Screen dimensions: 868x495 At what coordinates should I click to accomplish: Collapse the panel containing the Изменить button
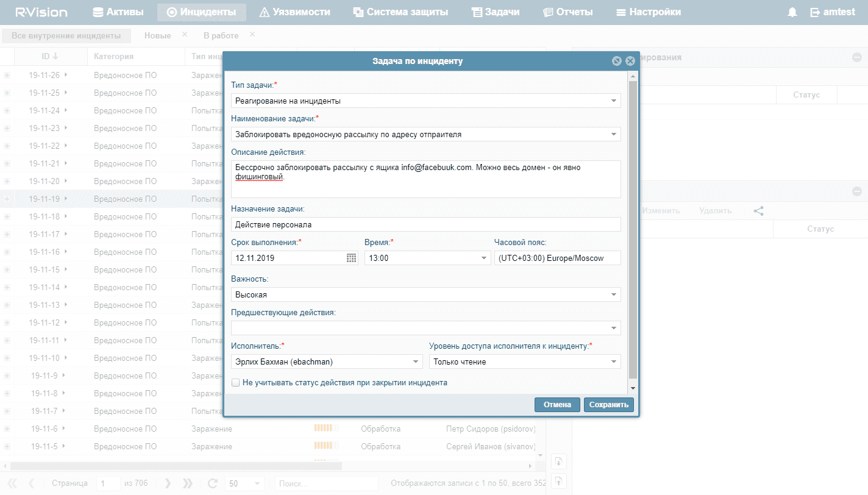pyautogui.click(x=857, y=191)
